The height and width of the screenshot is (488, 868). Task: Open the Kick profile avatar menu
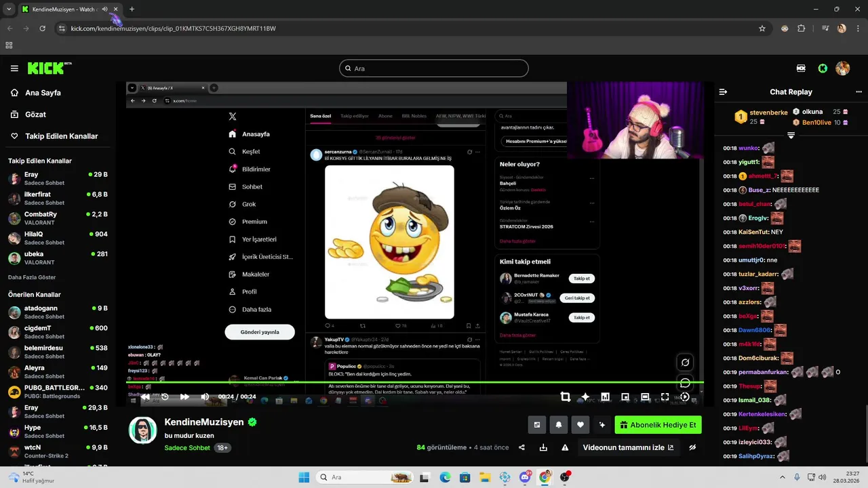pyautogui.click(x=843, y=68)
